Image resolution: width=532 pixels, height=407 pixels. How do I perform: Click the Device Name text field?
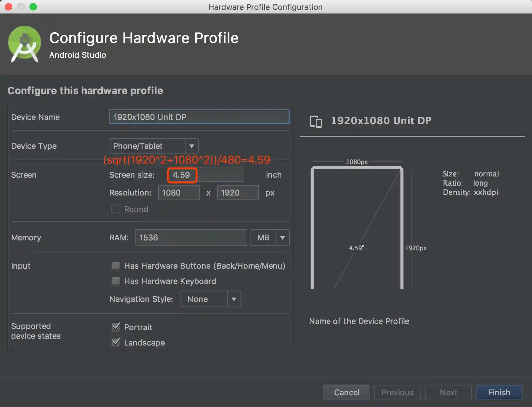tap(199, 117)
